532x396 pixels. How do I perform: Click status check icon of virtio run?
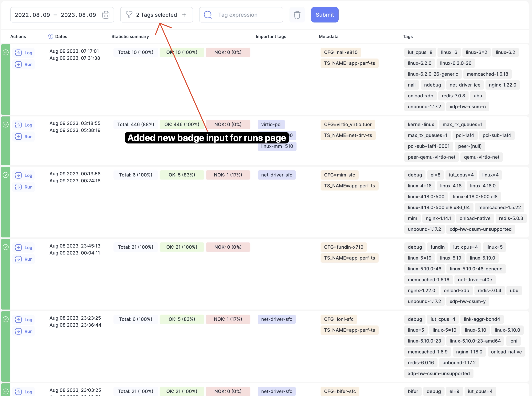tap(6, 124)
